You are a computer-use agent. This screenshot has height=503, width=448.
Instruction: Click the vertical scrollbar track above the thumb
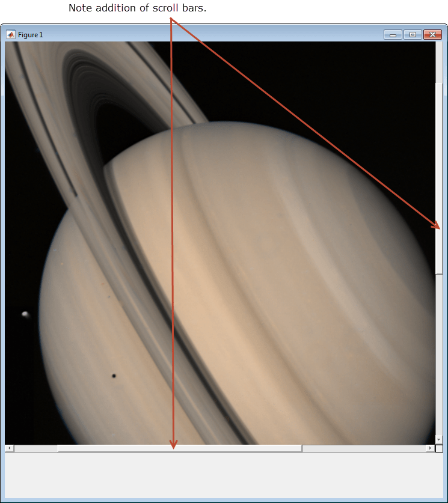439,62
